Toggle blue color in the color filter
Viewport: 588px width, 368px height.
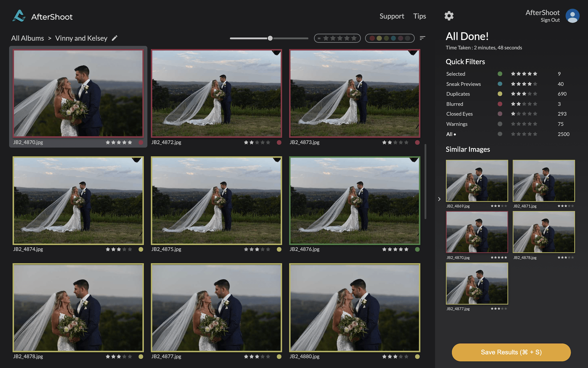pyautogui.click(x=393, y=38)
